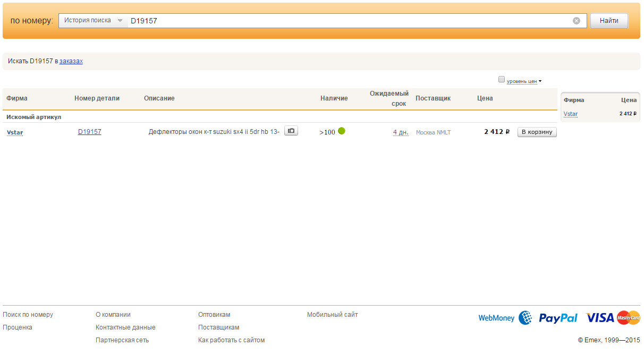
Task: Add item with 'В корзину' button
Action: pos(537,132)
